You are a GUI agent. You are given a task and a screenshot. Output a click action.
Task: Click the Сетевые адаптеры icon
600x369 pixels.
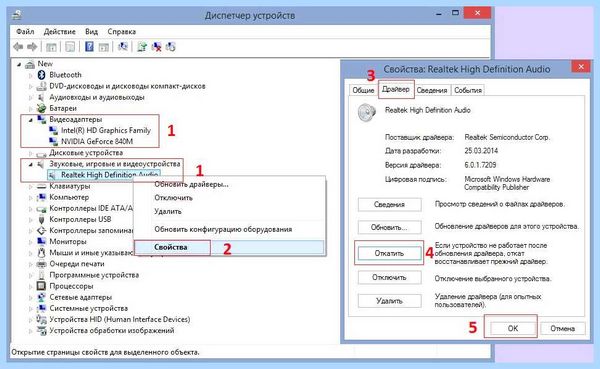(x=41, y=297)
